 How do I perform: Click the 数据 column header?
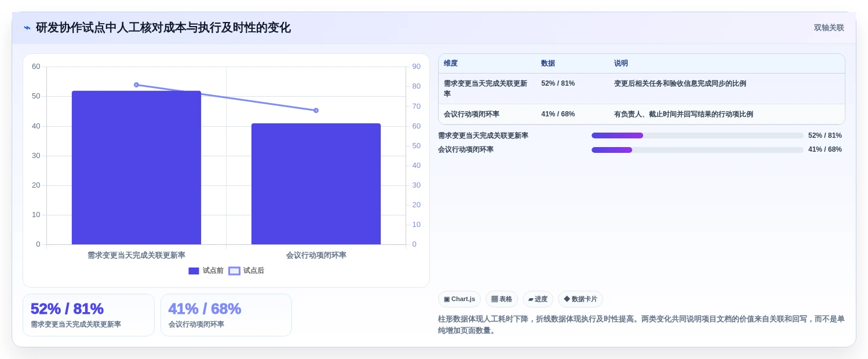tap(548, 64)
